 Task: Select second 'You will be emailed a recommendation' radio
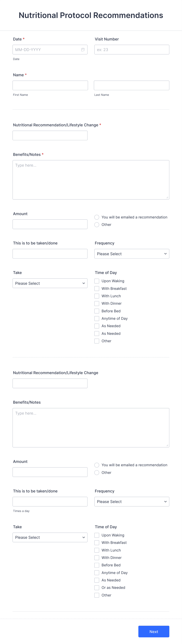click(97, 465)
